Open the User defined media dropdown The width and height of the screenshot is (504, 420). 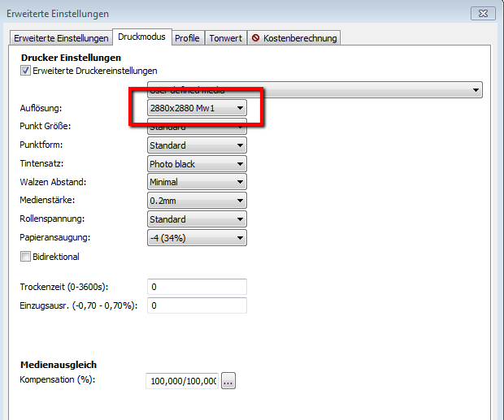pyautogui.click(x=315, y=90)
